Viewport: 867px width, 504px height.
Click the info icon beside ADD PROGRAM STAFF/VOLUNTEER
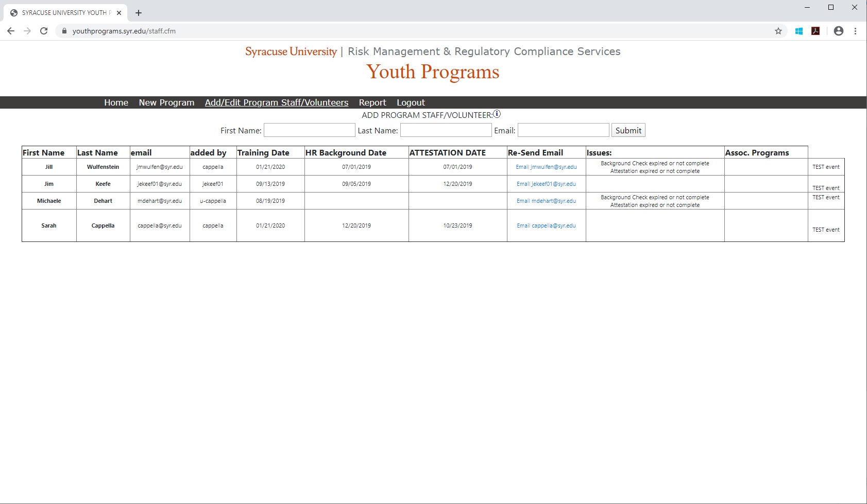[497, 114]
